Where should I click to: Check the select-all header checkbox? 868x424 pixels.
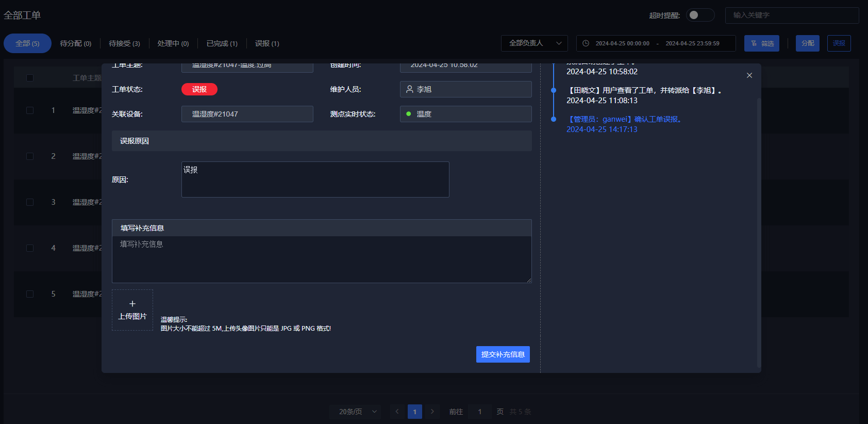pyautogui.click(x=30, y=78)
